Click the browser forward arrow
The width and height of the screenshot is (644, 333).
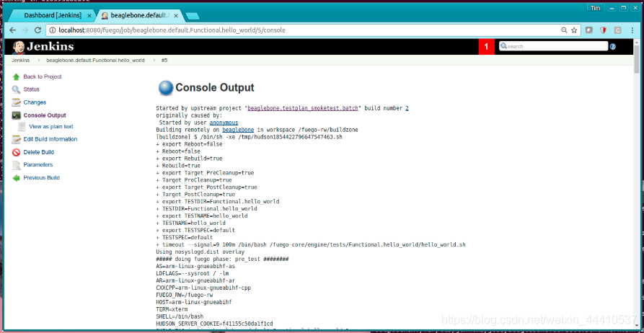pos(25,30)
